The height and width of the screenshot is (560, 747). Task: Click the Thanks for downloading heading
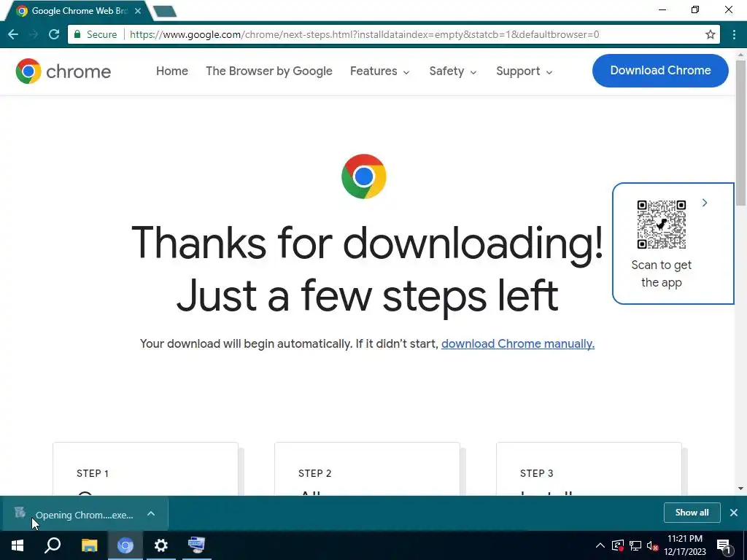[368, 269]
